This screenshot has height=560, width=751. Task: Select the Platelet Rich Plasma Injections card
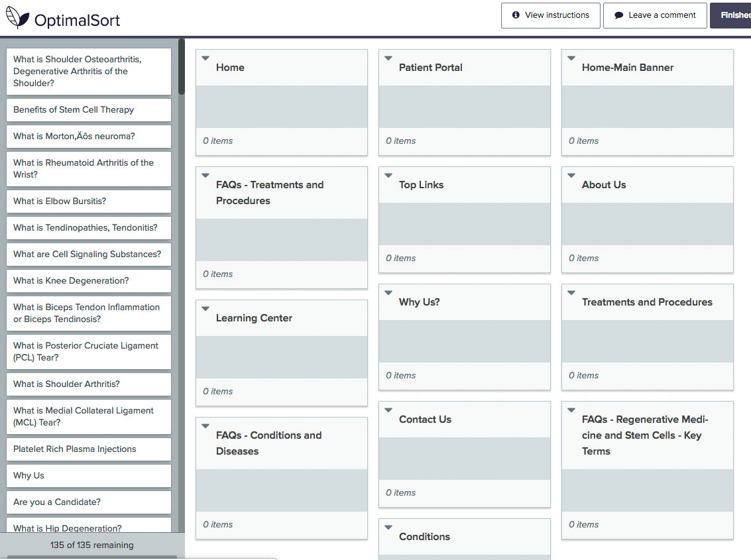[x=89, y=449]
